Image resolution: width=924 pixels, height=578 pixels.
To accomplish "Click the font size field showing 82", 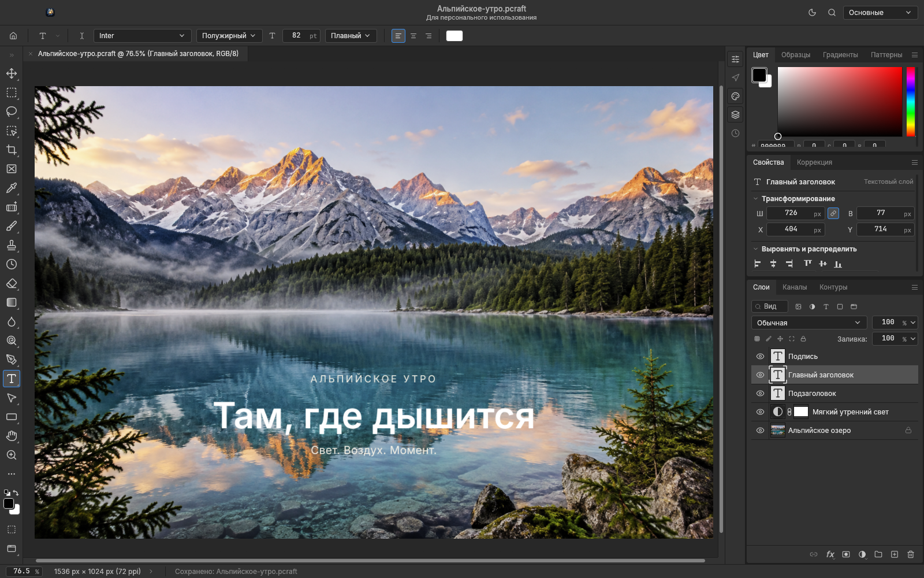I will point(301,36).
